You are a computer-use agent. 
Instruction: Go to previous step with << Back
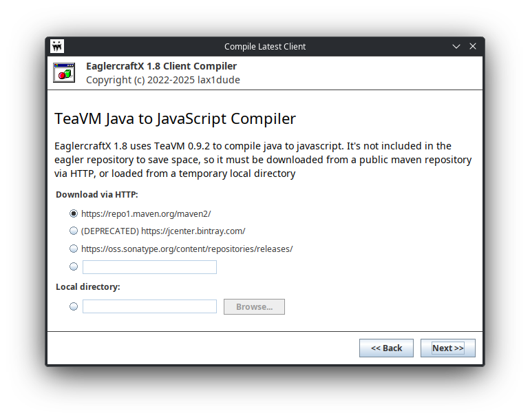click(x=386, y=348)
